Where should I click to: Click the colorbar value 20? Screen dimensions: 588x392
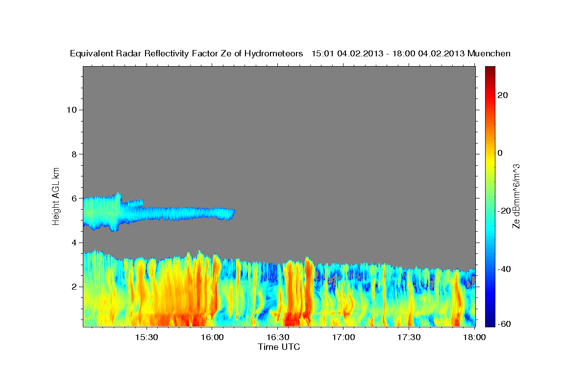503,95
